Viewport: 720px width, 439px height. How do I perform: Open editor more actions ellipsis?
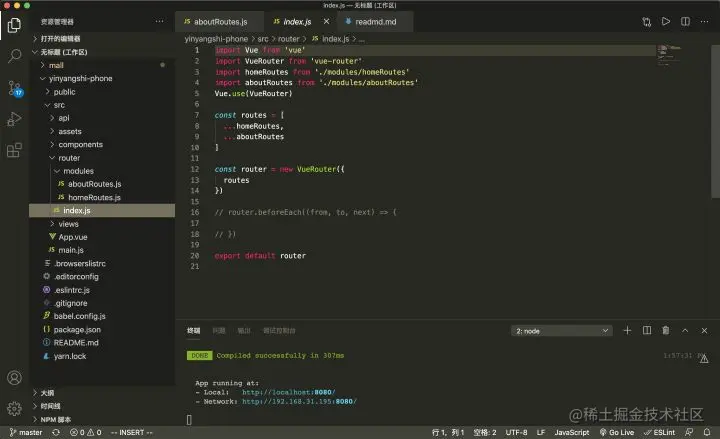(704, 22)
